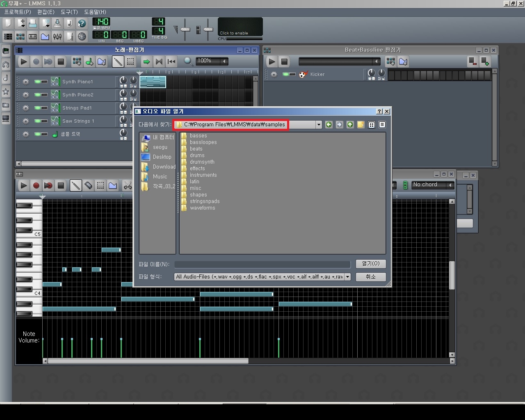Click the scissors cut icon in Piano Roll

point(128,185)
